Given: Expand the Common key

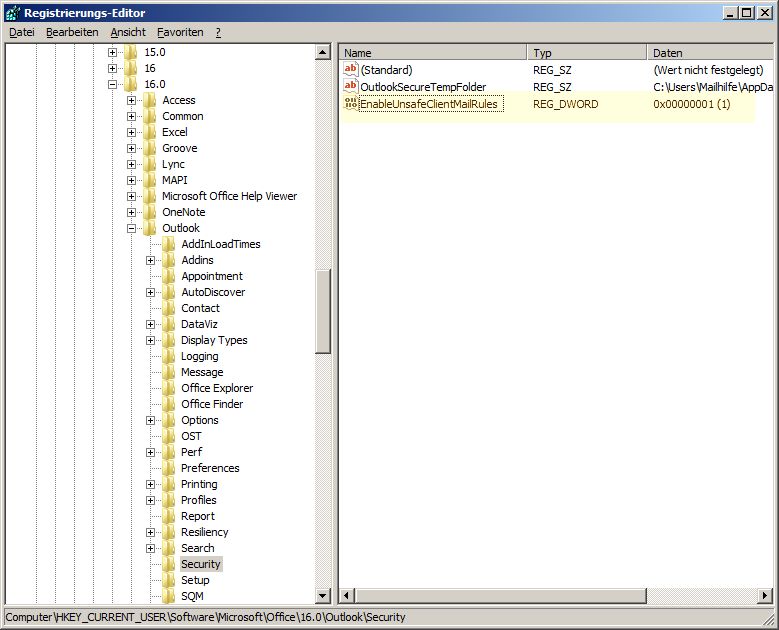Looking at the screenshot, I should point(131,116).
